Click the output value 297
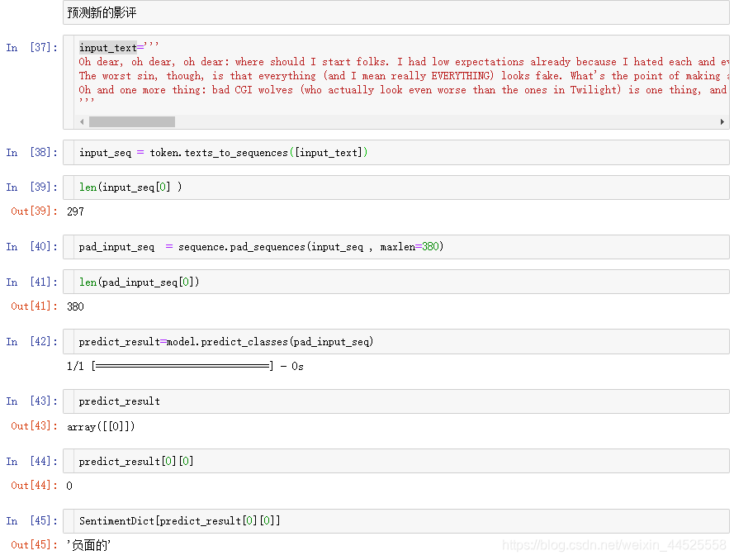734x560 pixels. click(x=75, y=211)
